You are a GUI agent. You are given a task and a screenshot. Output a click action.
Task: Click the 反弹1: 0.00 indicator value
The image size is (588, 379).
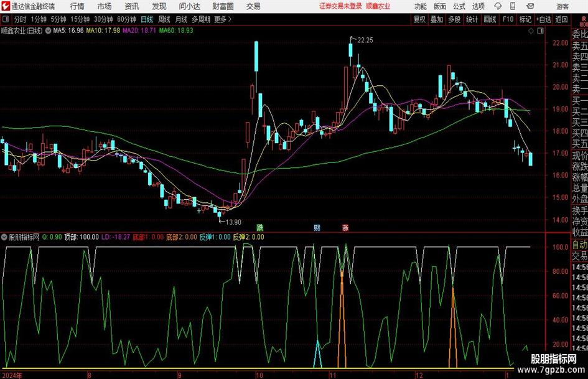(215, 237)
